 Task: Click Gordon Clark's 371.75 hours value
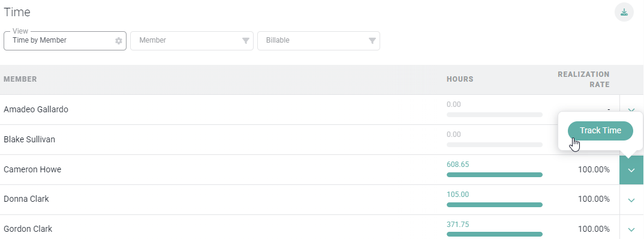coord(458,225)
